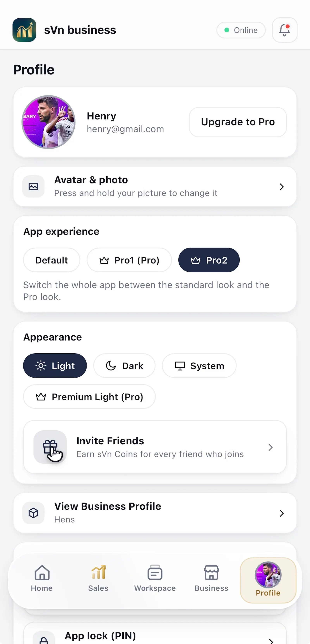The image size is (310, 644).
Task: Select System appearance mode
Action: 199,366
